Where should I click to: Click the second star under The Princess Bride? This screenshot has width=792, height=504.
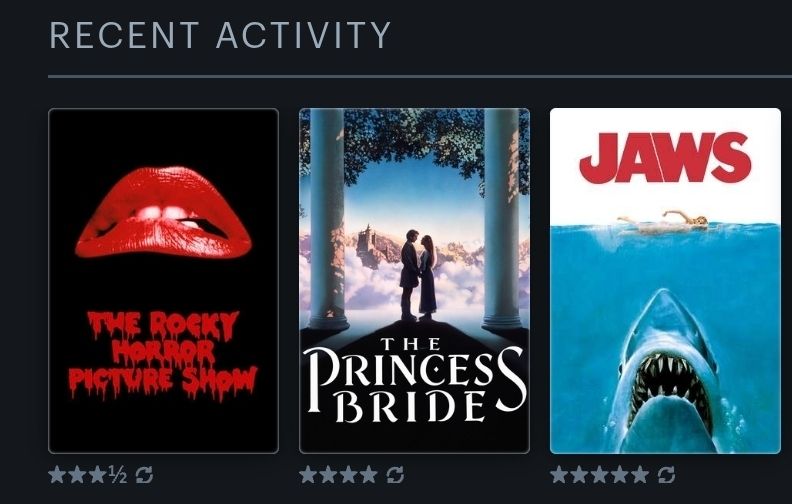(x=328, y=475)
